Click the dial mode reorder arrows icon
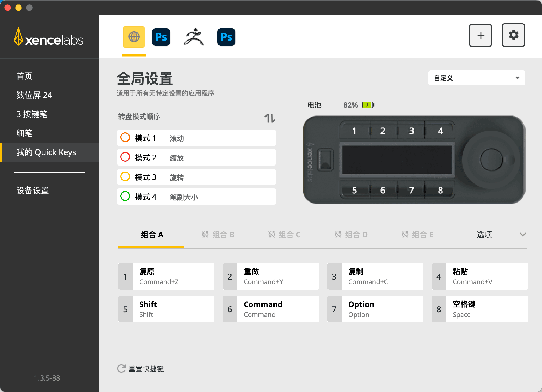 pyautogui.click(x=270, y=118)
